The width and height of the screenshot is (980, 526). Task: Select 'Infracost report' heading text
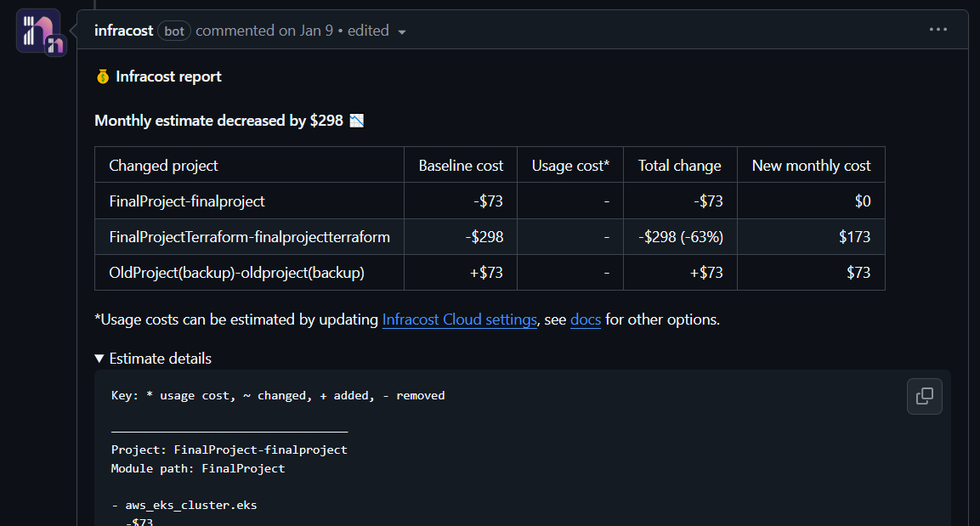point(169,76)
